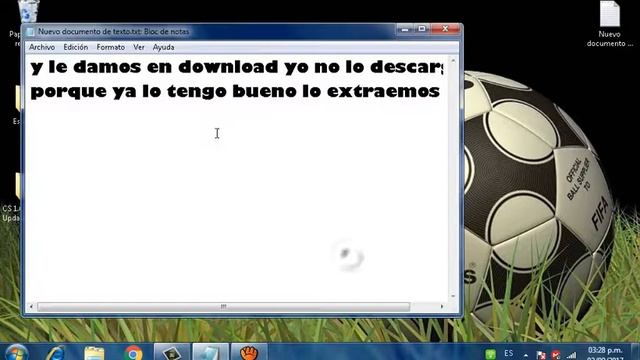Open the network signal tray icon
The image size is (640, 360).
coord(571,356)
